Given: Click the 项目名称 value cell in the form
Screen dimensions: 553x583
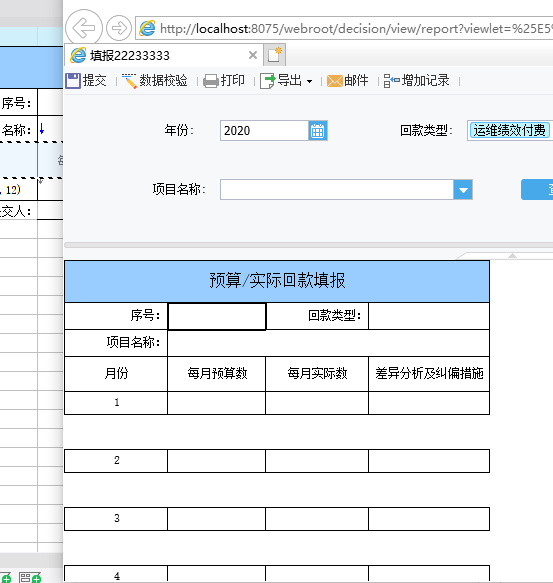Looking at the screenshot, I should click(328, 343).
